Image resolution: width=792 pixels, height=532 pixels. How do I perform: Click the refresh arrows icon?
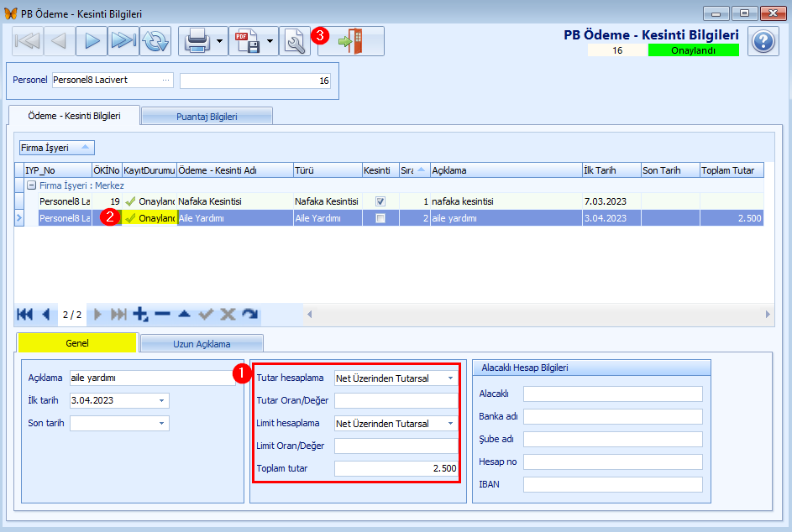coord(155,41)
